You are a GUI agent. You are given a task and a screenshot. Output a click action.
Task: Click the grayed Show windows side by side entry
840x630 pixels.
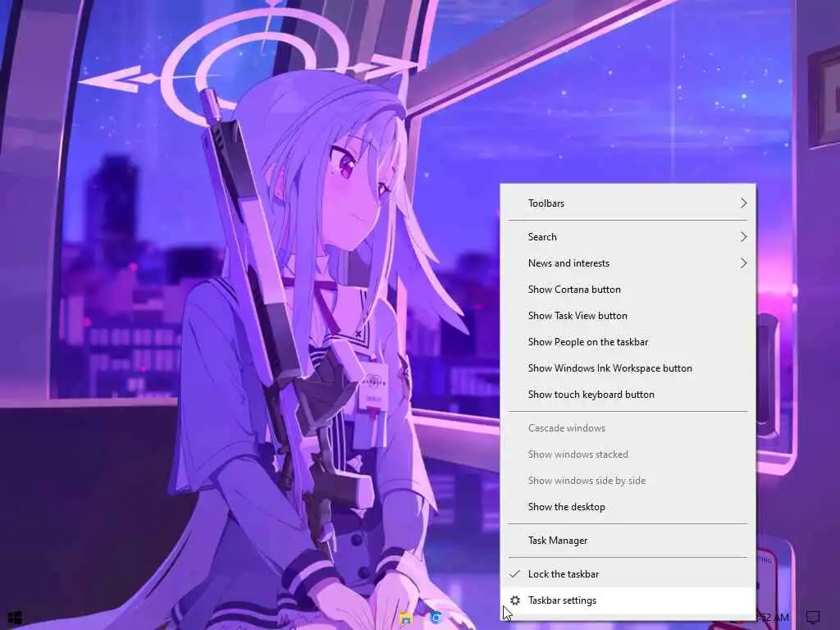[x=628, y=481]
